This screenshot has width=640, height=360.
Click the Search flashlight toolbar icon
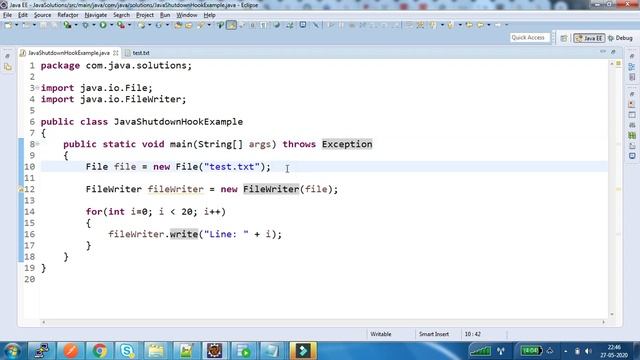click(201, 25)
